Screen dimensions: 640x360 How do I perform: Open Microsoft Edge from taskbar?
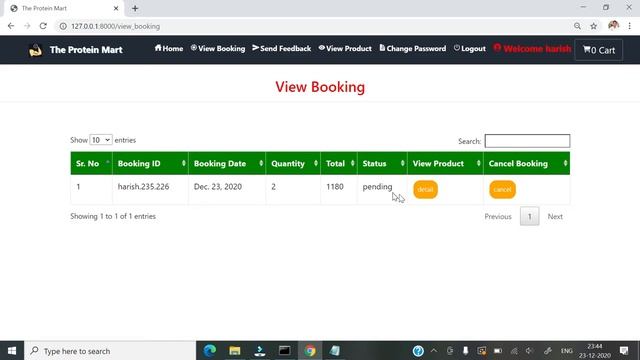click(210, 351)
